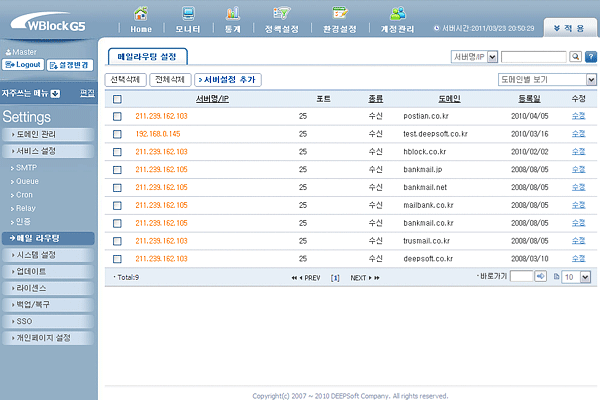Click the PREV pagination link

310,278
